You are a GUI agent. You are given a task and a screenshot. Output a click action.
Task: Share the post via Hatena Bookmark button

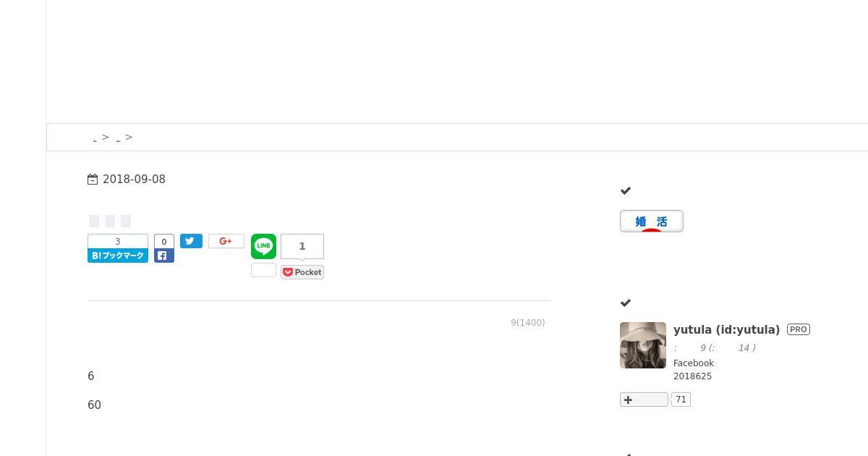coord(118,256)
